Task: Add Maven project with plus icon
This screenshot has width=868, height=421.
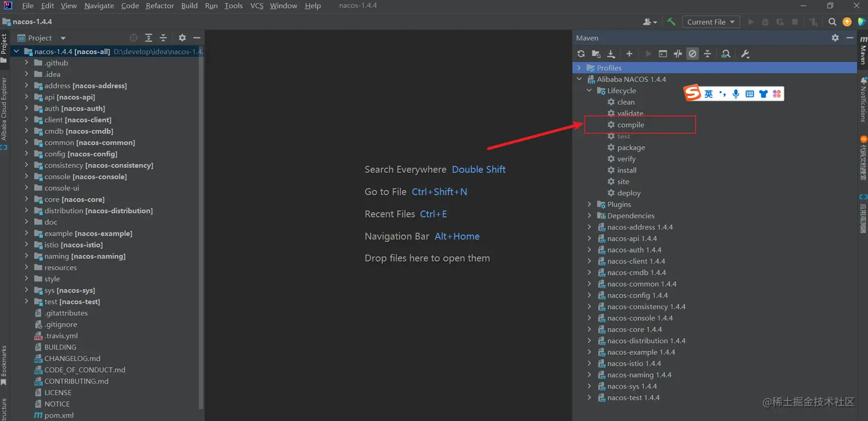Action: (x=629, y=53)
